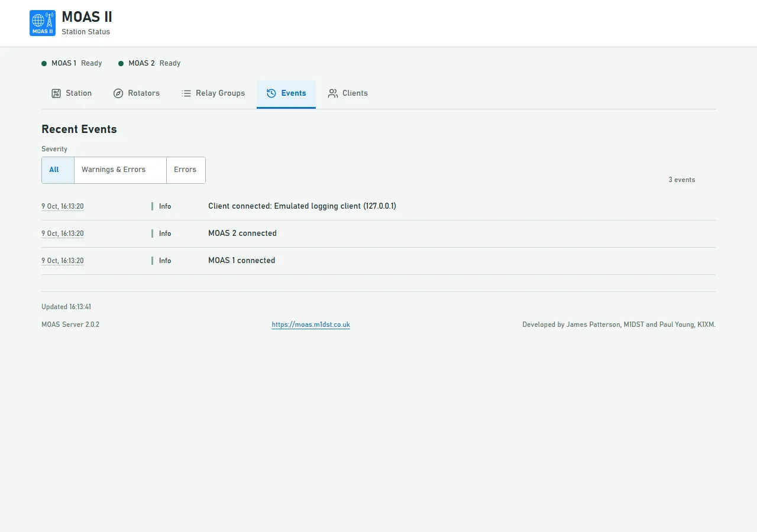This screenshot has height=532, width=757.
Task: Select the Events tab label
Action: 294,93
